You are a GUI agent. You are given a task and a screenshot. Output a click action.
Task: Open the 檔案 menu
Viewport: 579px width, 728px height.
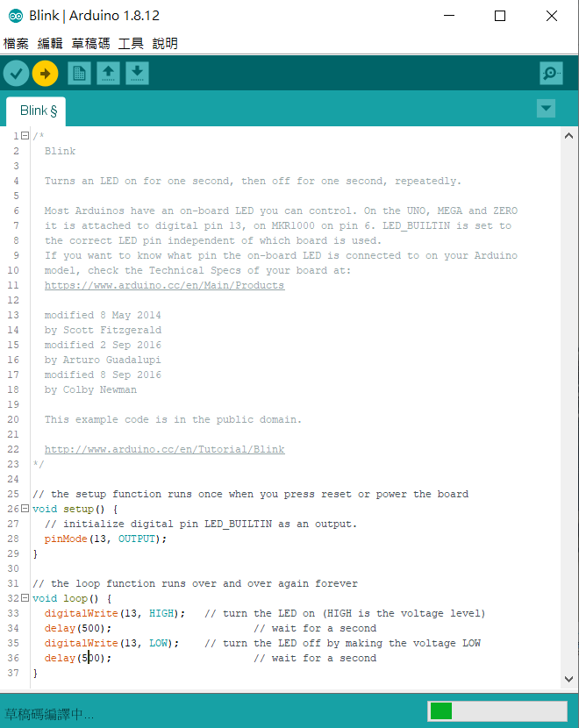16,43
